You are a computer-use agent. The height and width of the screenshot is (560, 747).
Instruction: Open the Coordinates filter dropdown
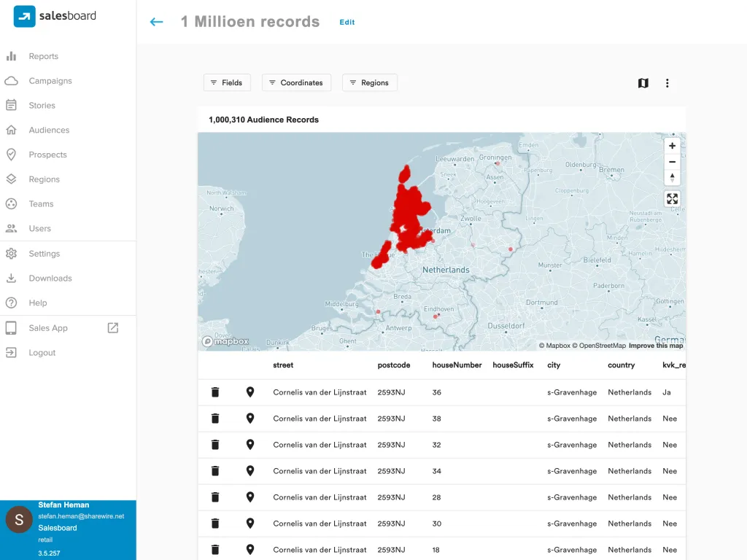tap(296, 83)
